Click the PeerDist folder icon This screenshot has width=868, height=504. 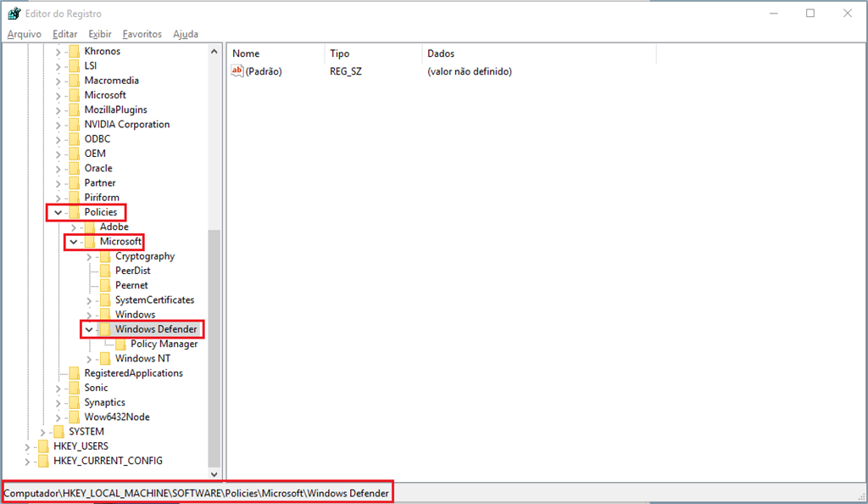(x=105, y=271)
